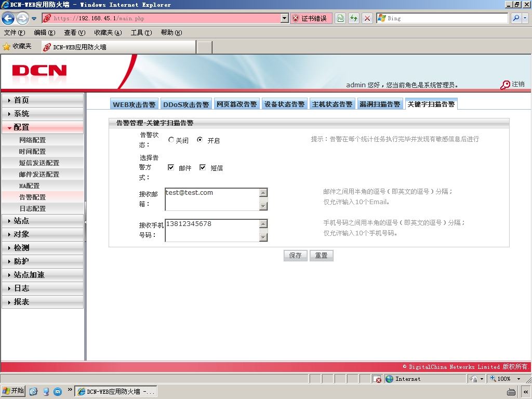Open the recent pages dropdown arrow
532x399 pixels.
(x=34, y=19)
